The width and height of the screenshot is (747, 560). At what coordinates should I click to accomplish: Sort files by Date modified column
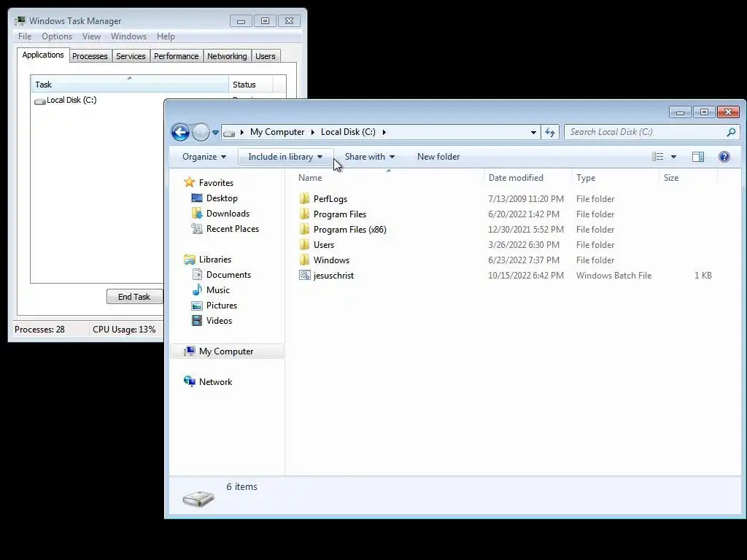527,178
